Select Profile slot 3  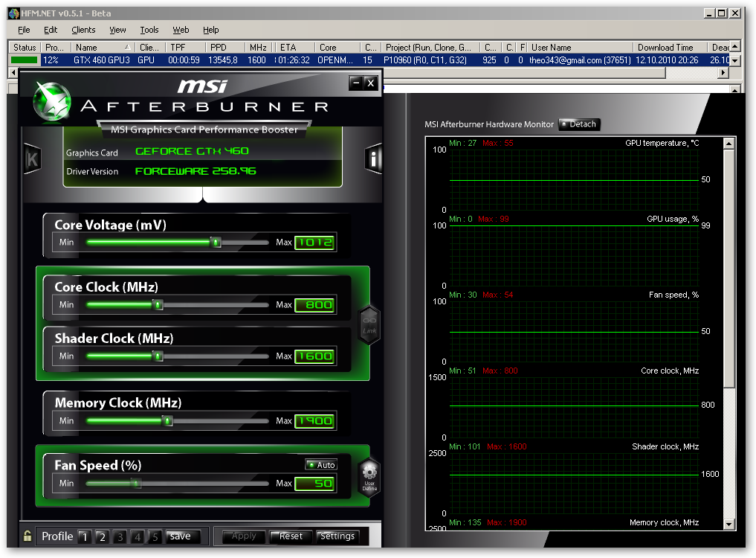[120, 536]
